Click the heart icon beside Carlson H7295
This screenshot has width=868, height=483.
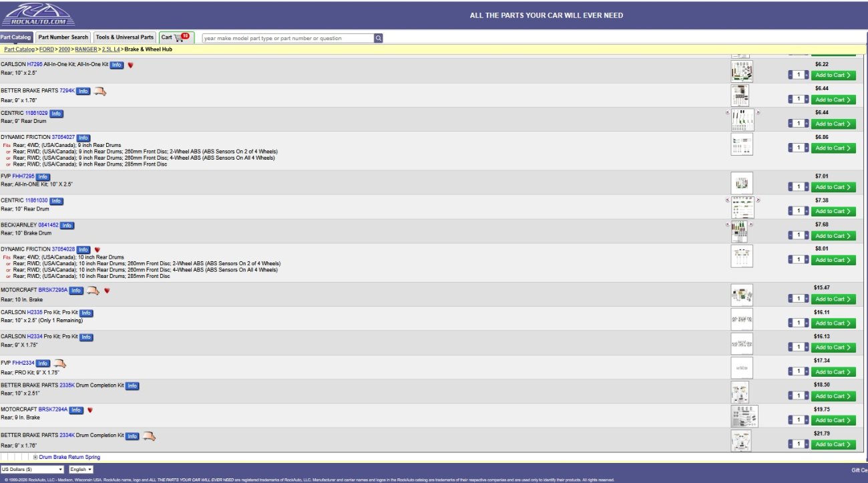pyautogui.click(x=131, y=65)
